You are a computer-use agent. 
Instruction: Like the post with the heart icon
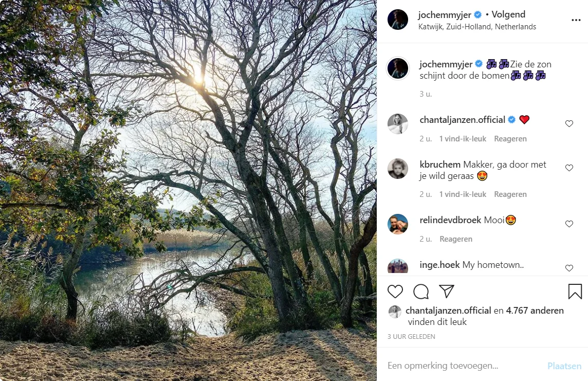click(x=395, y=292)
